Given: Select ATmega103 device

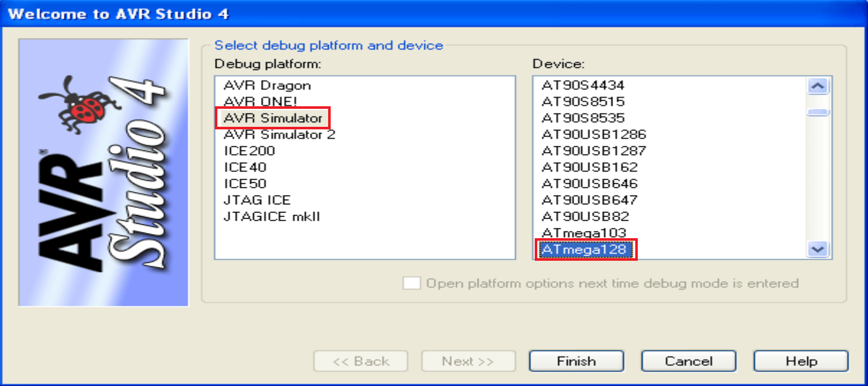Looking at the screenshot, I should (x=584, y=233).
